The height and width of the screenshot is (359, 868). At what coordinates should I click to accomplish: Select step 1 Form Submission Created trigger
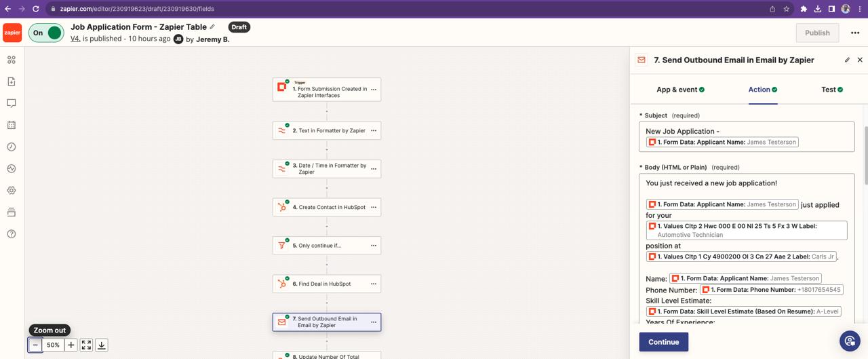coord(327,89)
